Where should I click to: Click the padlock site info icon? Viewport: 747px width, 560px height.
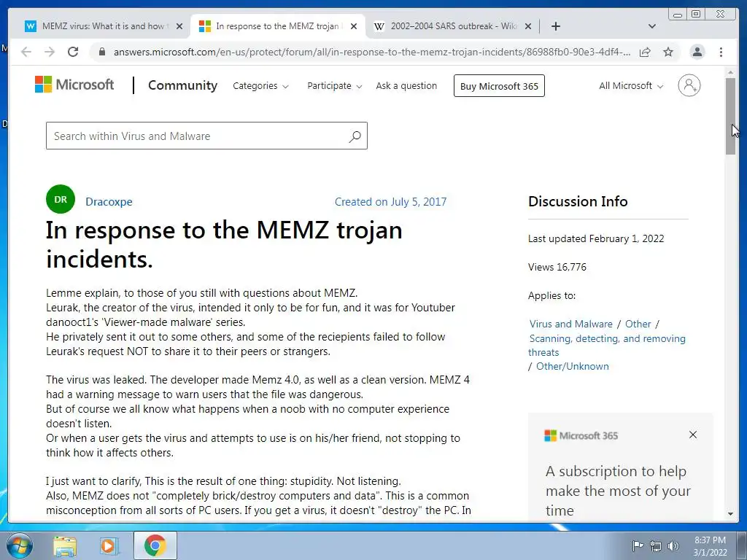point(101,52)
